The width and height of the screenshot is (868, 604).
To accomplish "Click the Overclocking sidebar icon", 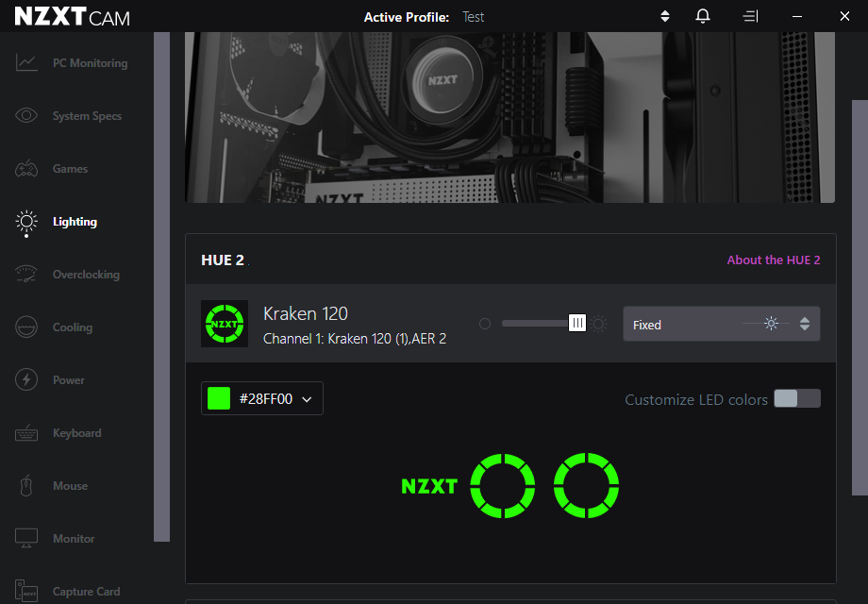I will coord(26,274).
